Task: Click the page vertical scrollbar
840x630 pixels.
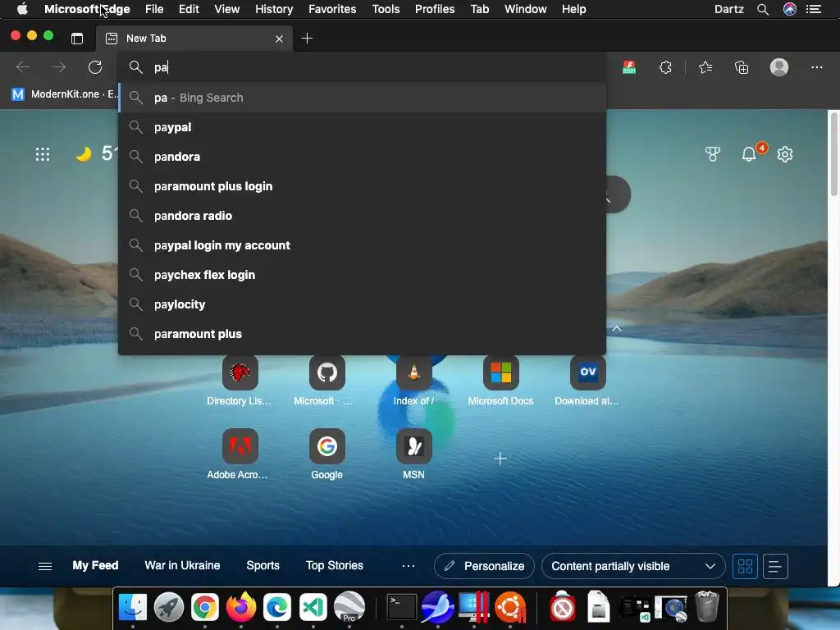Action: click(x=833, y=153)
